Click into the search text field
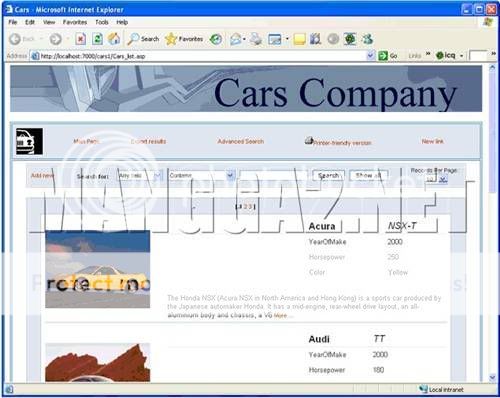 click(273, 175)
